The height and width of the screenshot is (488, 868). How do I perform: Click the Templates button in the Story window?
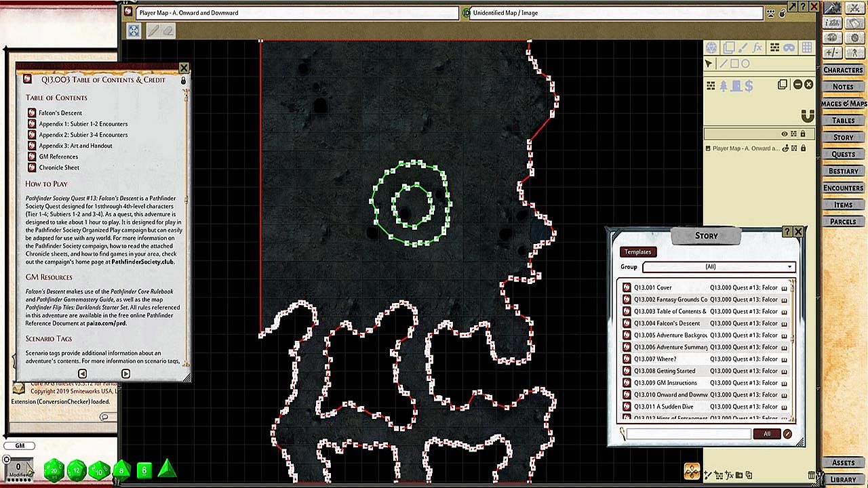(x=637, y=252)
